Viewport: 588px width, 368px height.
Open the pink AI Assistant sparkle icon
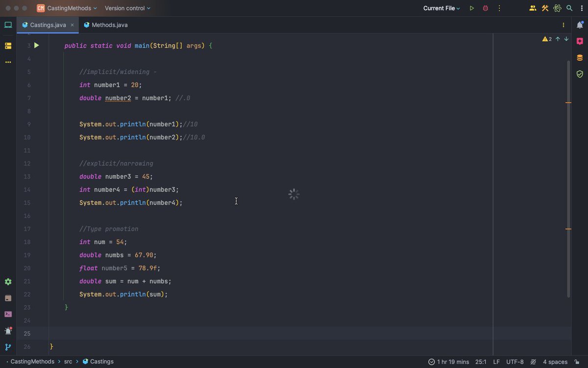(580, 41)
